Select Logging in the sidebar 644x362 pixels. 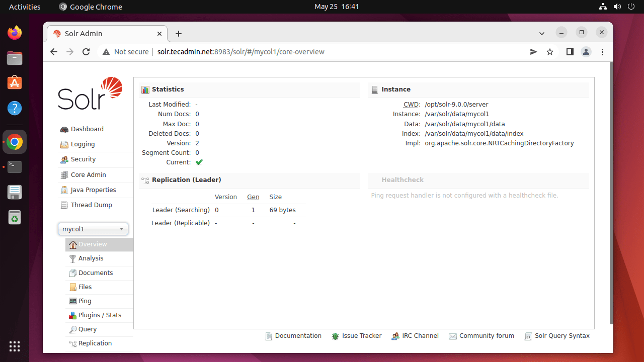[x=82, y=144]
